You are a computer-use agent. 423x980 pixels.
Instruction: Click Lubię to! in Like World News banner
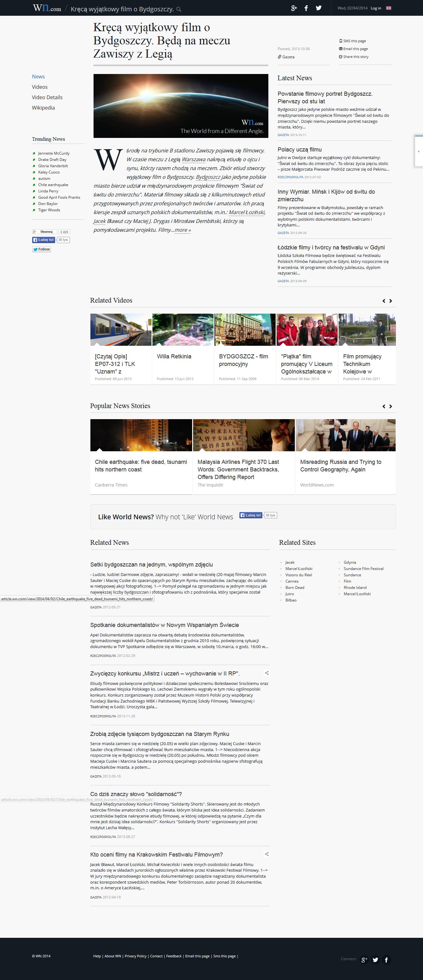click(x=251, y=515)
